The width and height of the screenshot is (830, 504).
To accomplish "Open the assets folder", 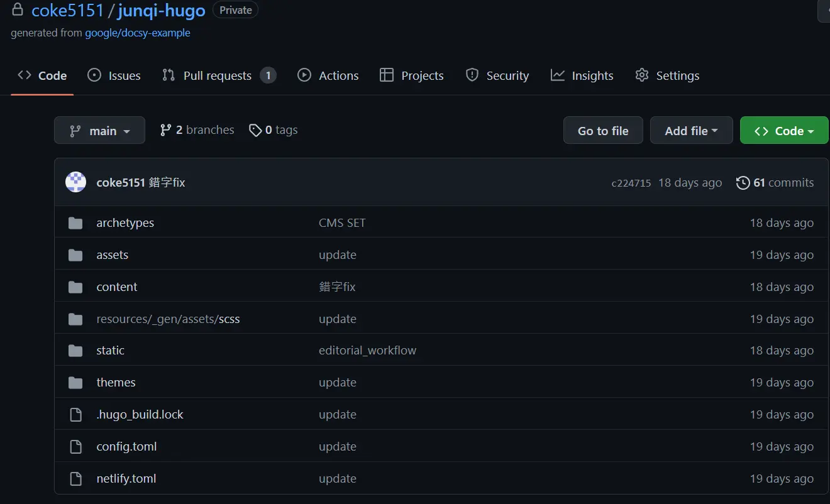I will pyautogui.click(x=112, y=255).
